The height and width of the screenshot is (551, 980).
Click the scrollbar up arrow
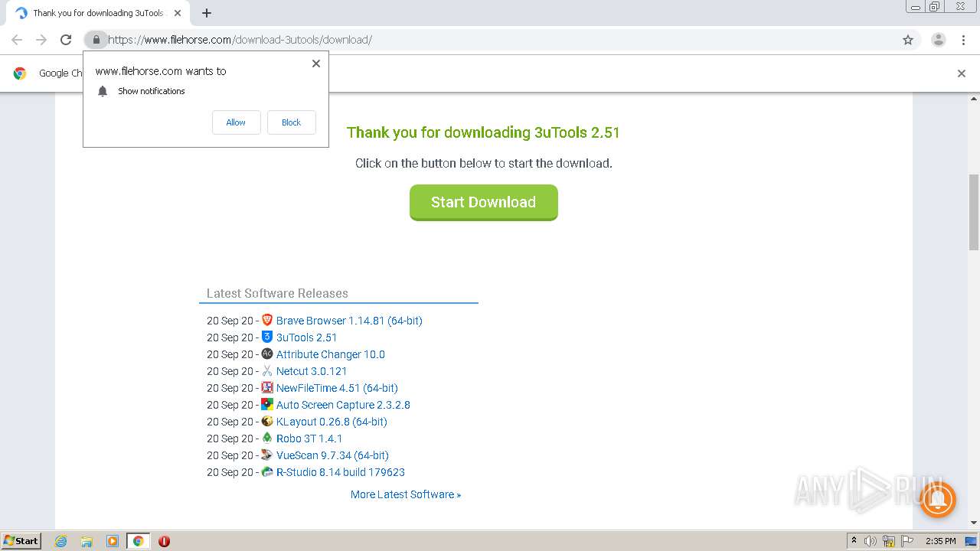tap(974, 99)
